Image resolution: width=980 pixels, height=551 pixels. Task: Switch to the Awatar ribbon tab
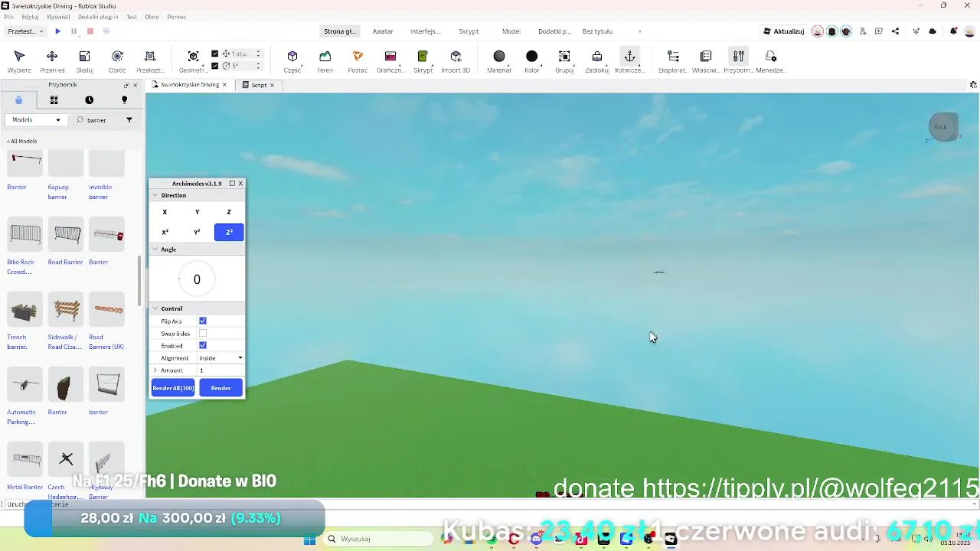(x=383, y=31)
